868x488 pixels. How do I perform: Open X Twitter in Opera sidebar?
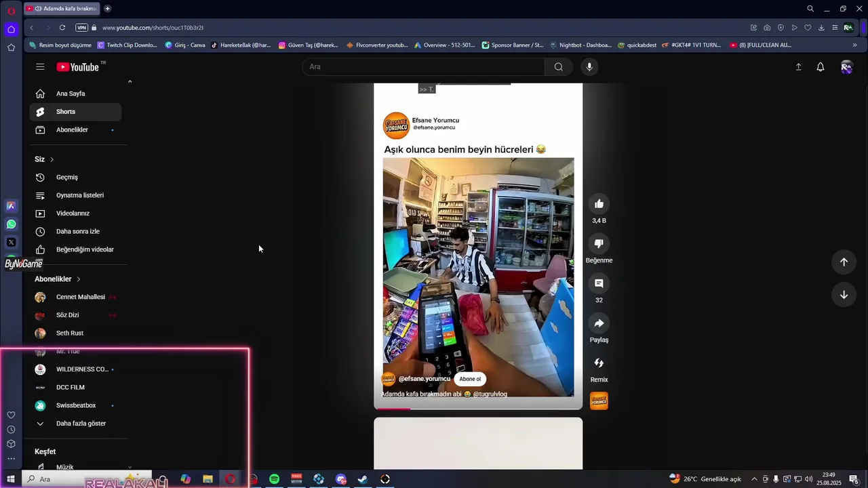coord(11,242)
